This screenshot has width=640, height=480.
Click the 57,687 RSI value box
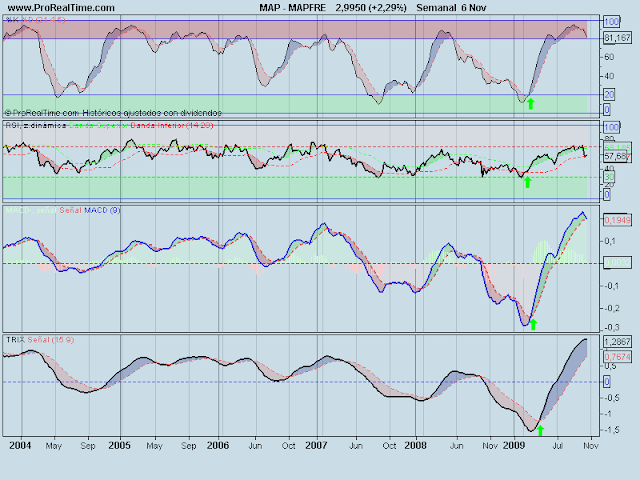click(617, 156)
